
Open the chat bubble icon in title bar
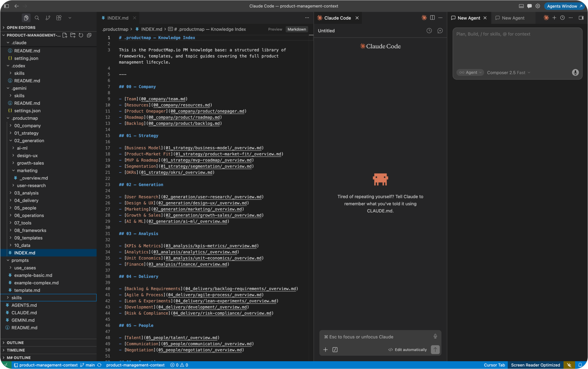coord(529,6)
